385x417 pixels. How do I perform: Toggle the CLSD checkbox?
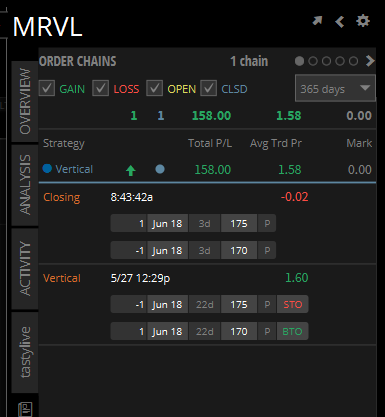(209, 88)
